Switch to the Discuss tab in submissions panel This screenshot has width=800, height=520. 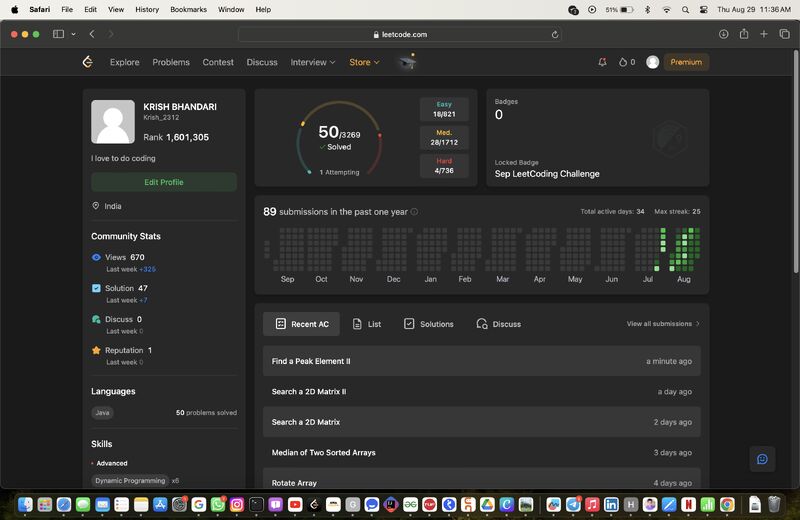point(498,324)
